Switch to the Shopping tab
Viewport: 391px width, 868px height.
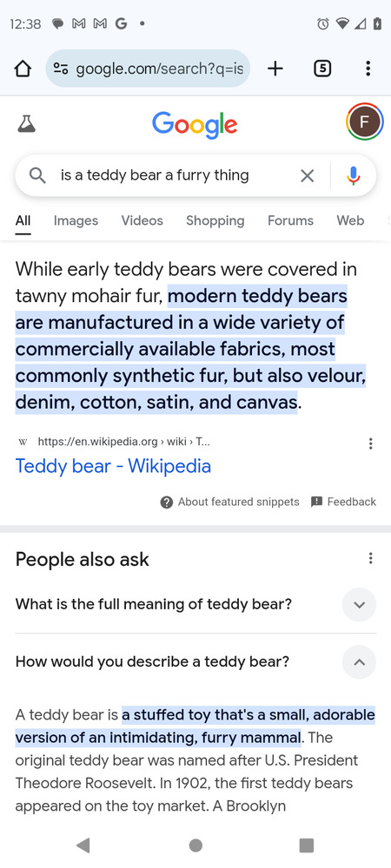click(x=215, y=220)
